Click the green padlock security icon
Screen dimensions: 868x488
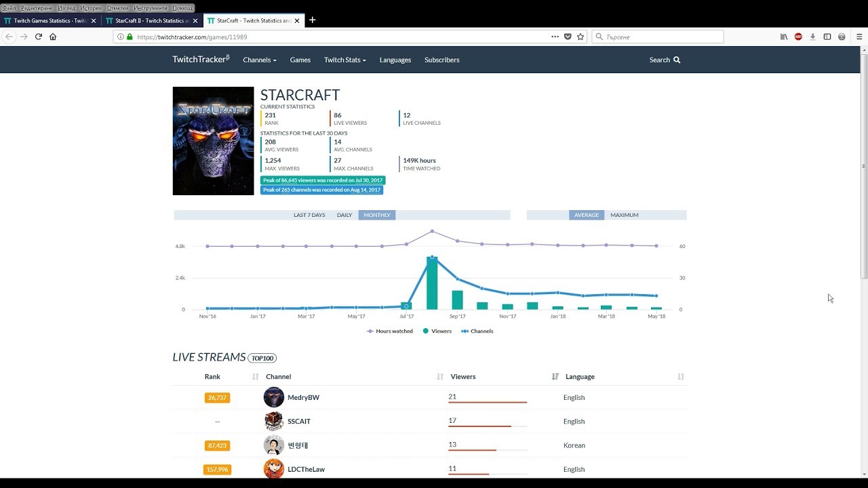pos(129,37)
